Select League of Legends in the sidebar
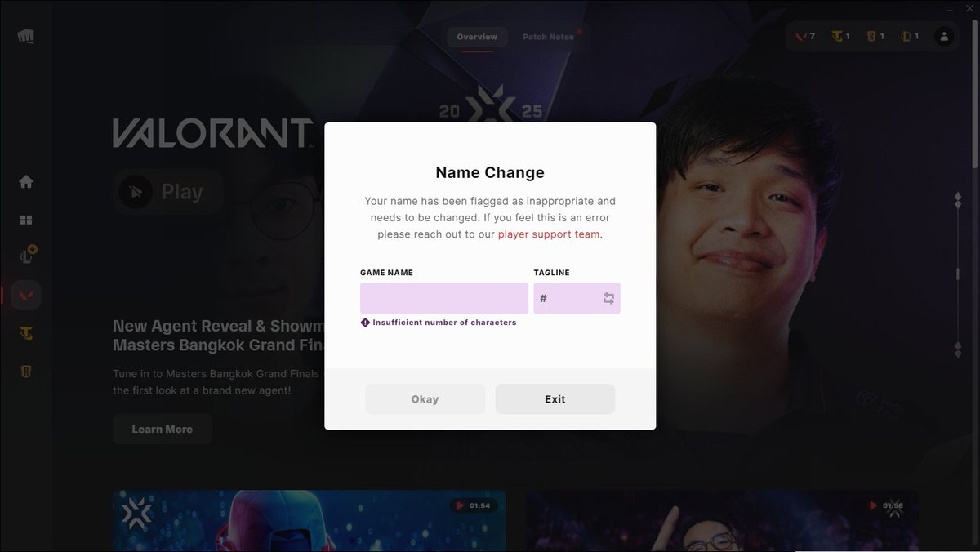This screenshot has width=980, height=552. pyautogui.click(x=27, y=256)
